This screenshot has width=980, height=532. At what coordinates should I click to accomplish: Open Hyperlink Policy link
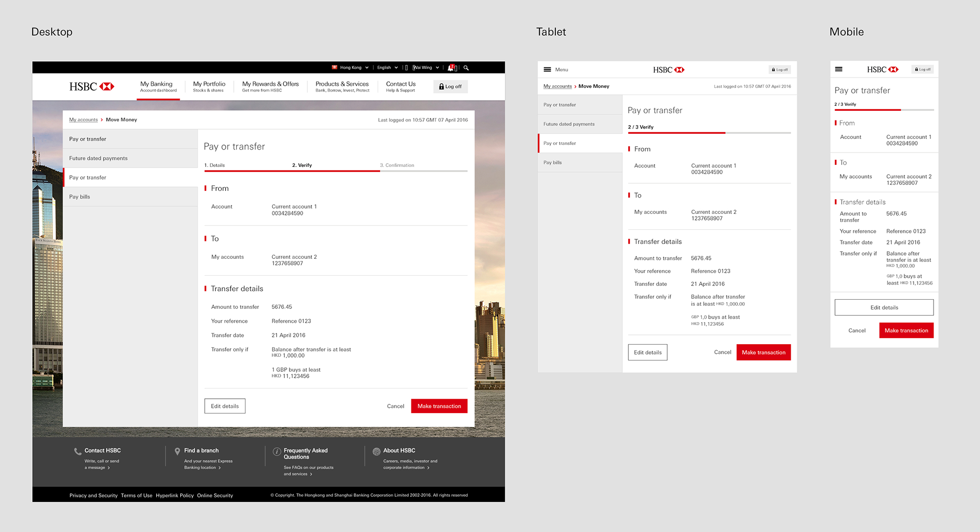(175, 495)
